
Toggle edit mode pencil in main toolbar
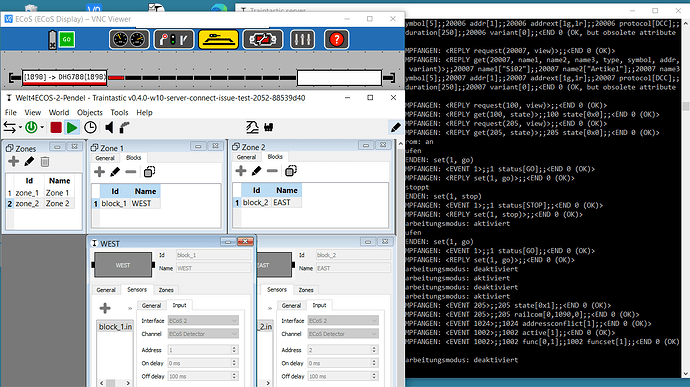point(396,128)
